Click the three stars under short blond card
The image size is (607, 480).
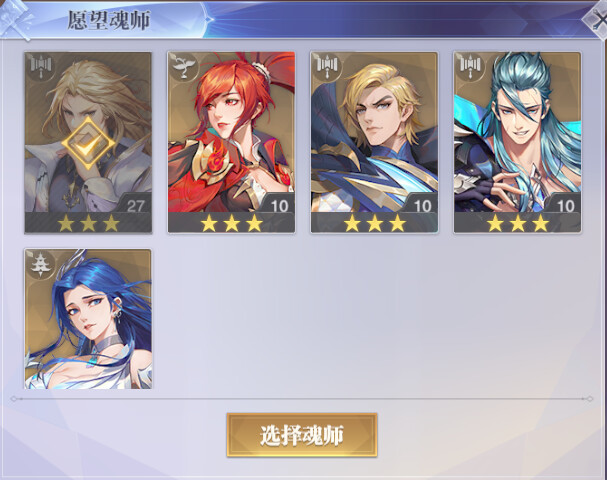[374, 223]
